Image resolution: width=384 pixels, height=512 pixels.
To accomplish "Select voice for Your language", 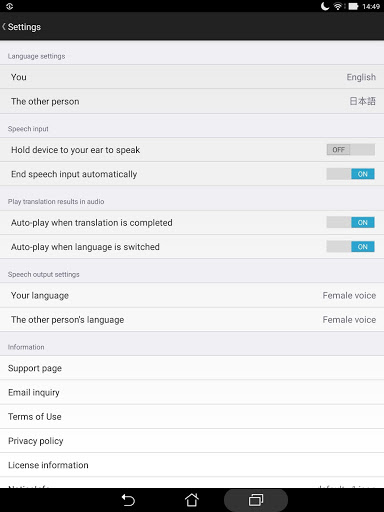I will coord(192,295).
